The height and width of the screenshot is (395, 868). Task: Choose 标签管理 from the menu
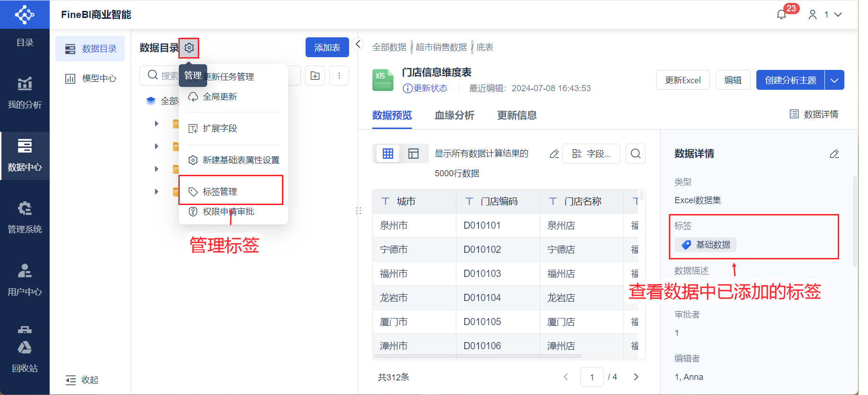click(x=233, y=192)
